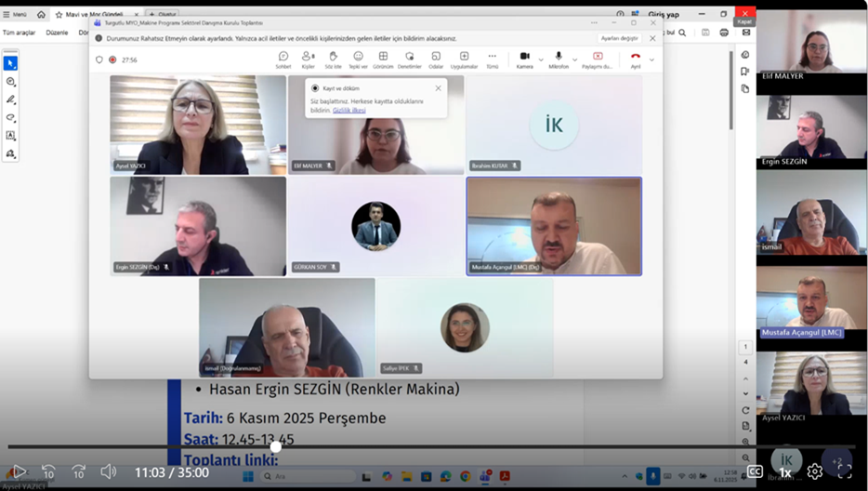Open the Tüm araçlar menu
The width and height of the screenshot is (868, 491).
(x=18, y=33)
